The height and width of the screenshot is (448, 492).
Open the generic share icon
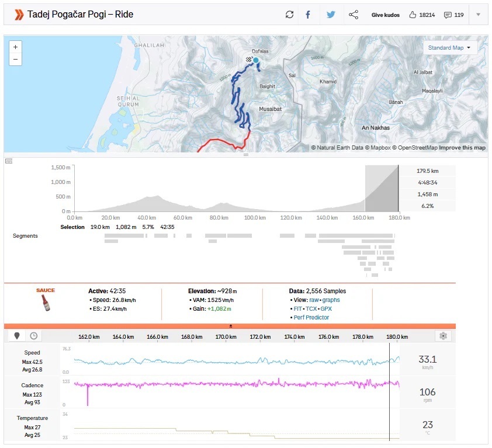(354, 15)
